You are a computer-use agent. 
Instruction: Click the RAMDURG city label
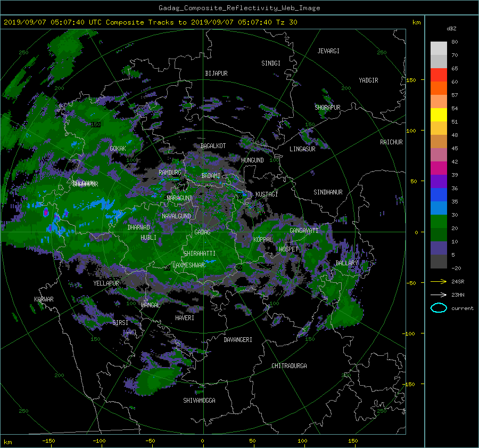pyautogui.click(x=170, y=173)
